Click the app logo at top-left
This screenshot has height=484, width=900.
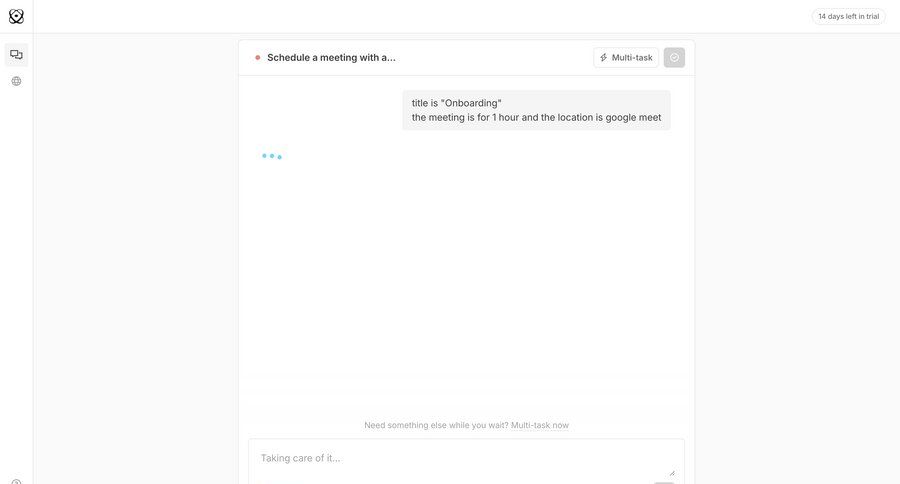click(16, 16)
